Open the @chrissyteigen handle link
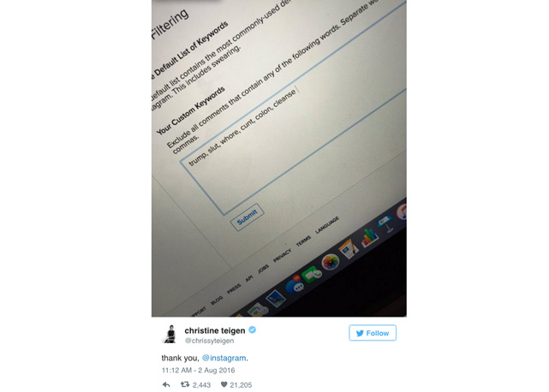Viewport: 549px width, 392px height. (x=209, y=341)
